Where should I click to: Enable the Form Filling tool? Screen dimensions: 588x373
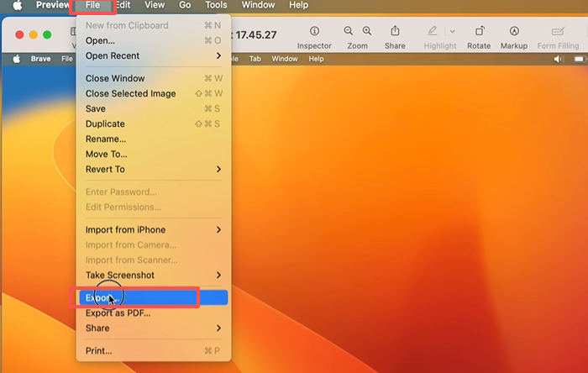[x=558, y=32]
